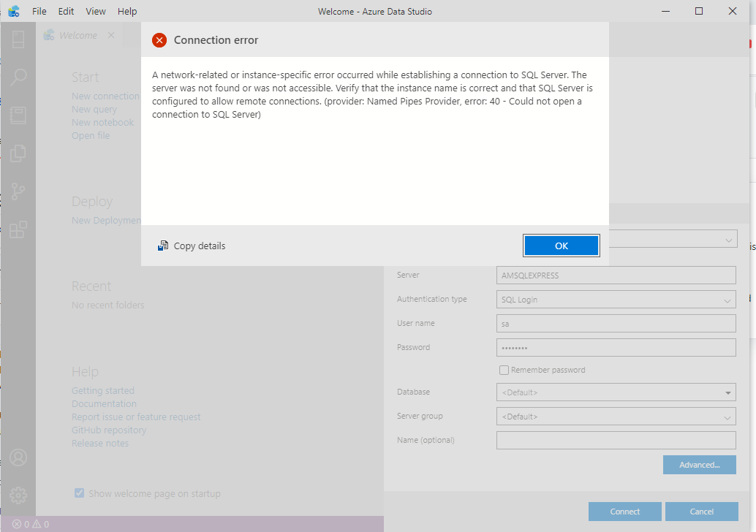The width and height of the screenshot is (756, 532).
Task: Open the Edit menu
Action: pos(66,11)
